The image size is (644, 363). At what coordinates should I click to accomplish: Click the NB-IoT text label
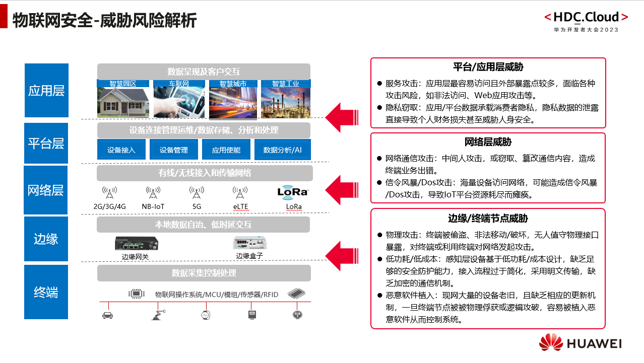click(153, 206)
